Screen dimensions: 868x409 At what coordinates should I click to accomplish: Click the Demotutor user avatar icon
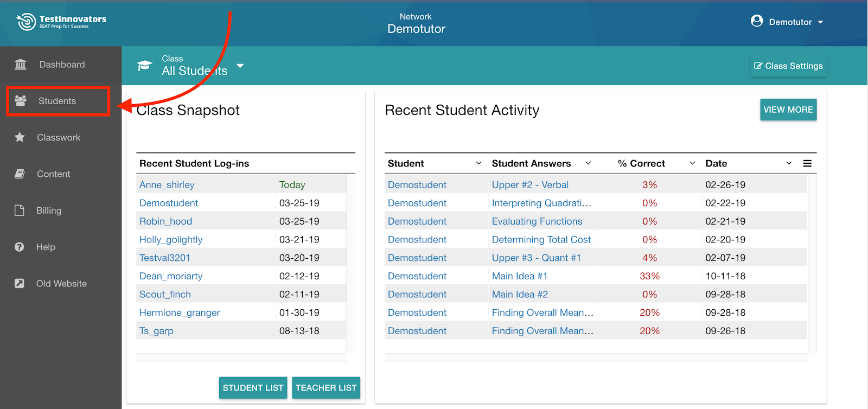coord(757,21)
